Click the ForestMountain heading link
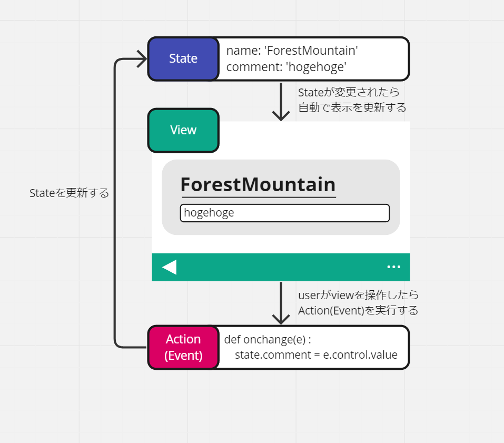This screenshot has height=443, width=504. (258, 184)
